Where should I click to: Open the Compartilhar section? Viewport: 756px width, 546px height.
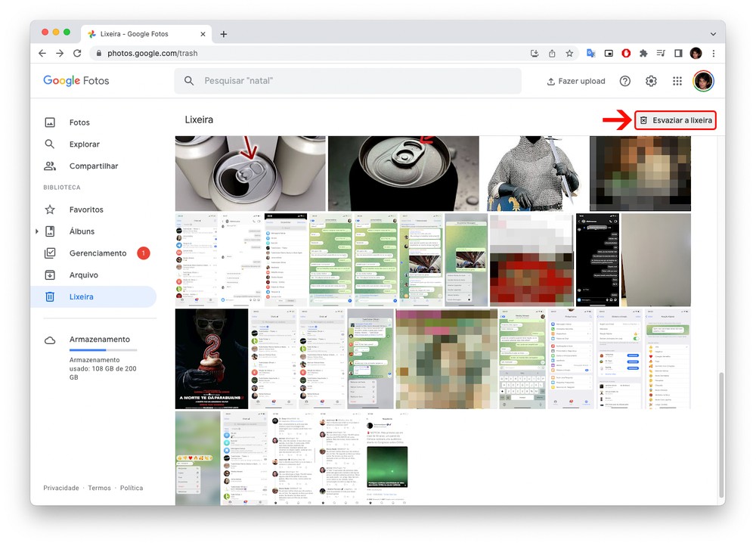93,166
